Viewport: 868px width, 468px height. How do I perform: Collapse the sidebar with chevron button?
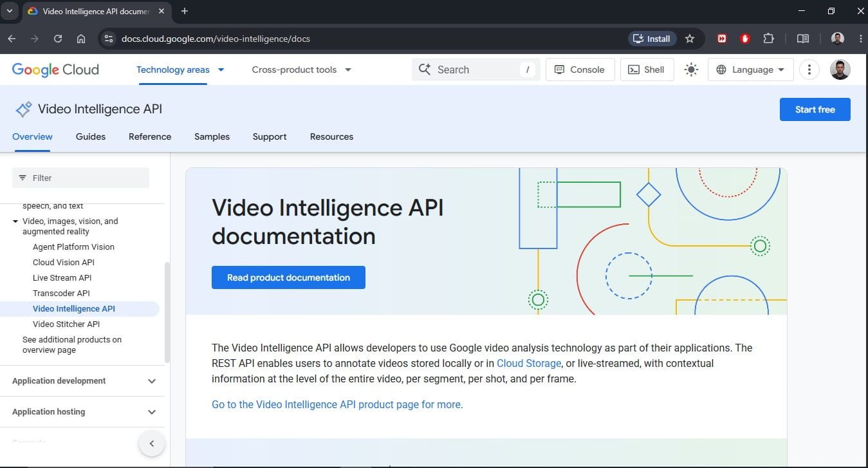[152, 444]
